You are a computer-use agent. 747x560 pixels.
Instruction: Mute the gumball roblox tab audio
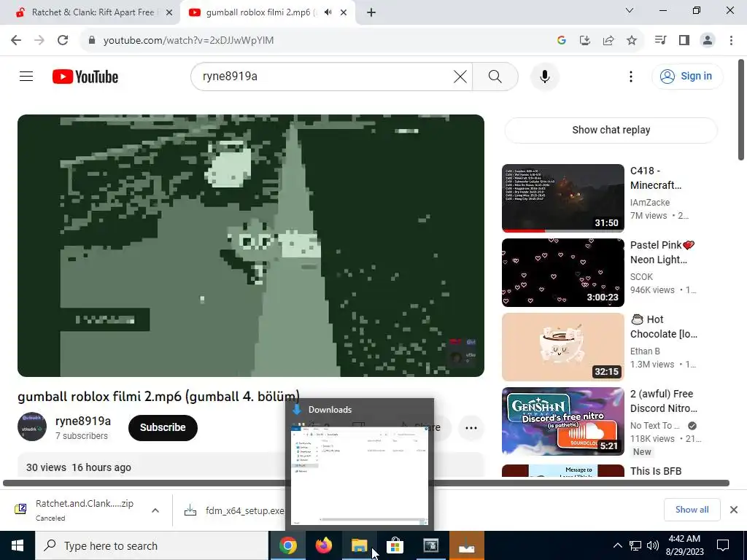(328, 12)
